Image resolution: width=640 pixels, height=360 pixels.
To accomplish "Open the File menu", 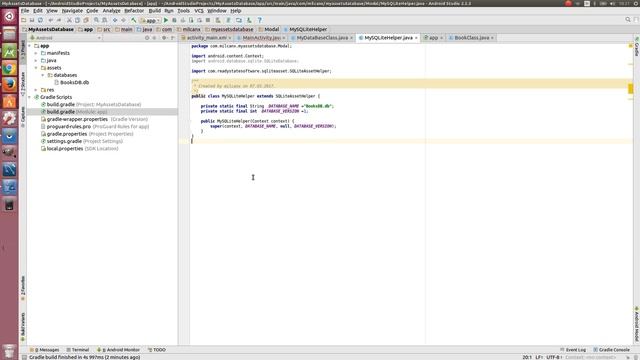I will tap(25, 11).
